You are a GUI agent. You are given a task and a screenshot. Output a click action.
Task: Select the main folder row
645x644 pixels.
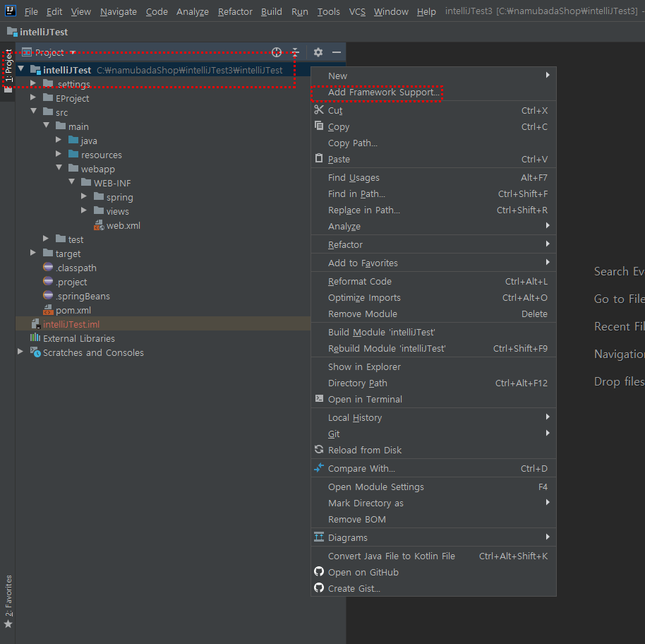163,126
